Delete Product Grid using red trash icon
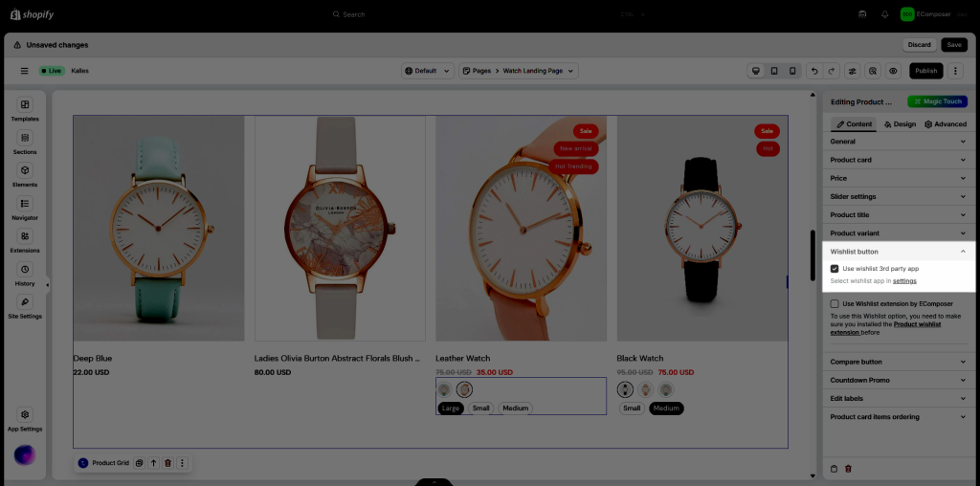 pyautogui.click(x=167, y=463)
